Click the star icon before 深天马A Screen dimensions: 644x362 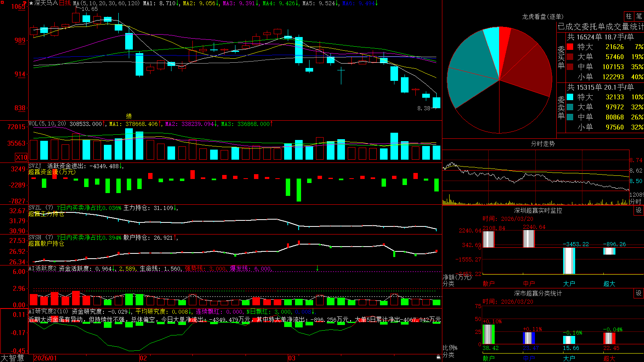click(31, 3)
